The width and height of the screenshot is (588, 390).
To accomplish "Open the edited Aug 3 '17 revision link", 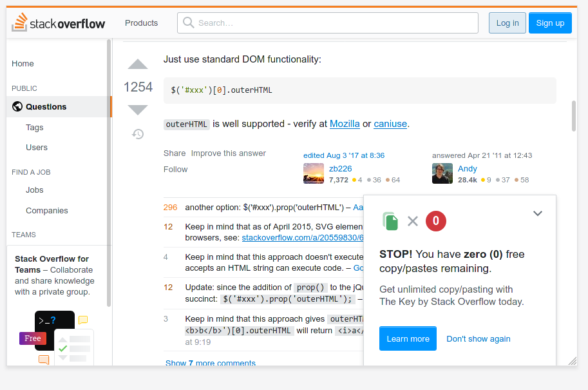I will tap(344, 155).
